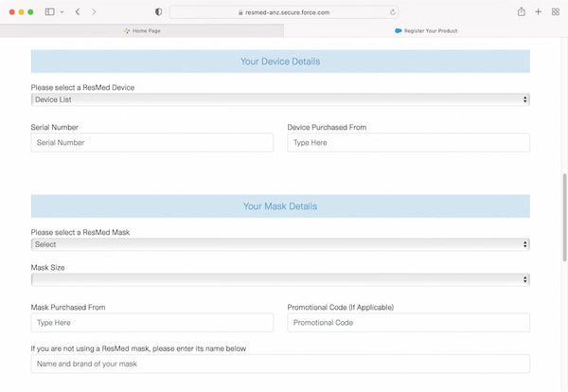The height and width of the screenshot is (392, 568).
Task: Go forward with the forward arrow
Action: [x=94, y=12]
